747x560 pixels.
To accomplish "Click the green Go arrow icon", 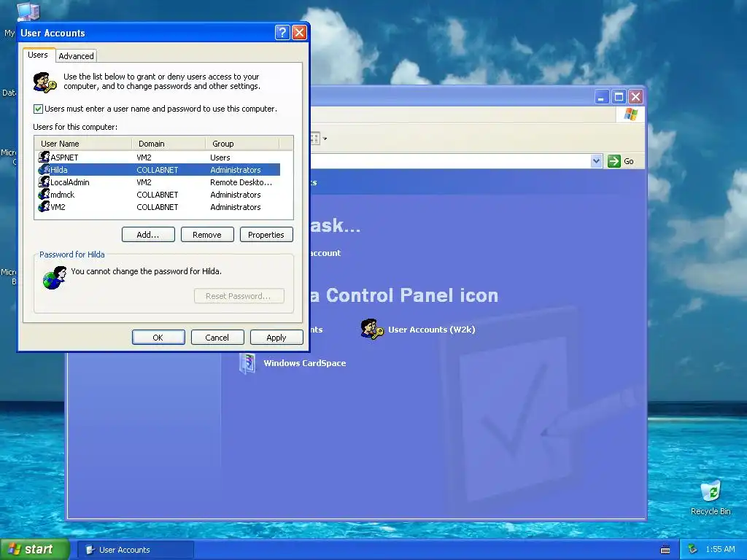I will 614,161.
